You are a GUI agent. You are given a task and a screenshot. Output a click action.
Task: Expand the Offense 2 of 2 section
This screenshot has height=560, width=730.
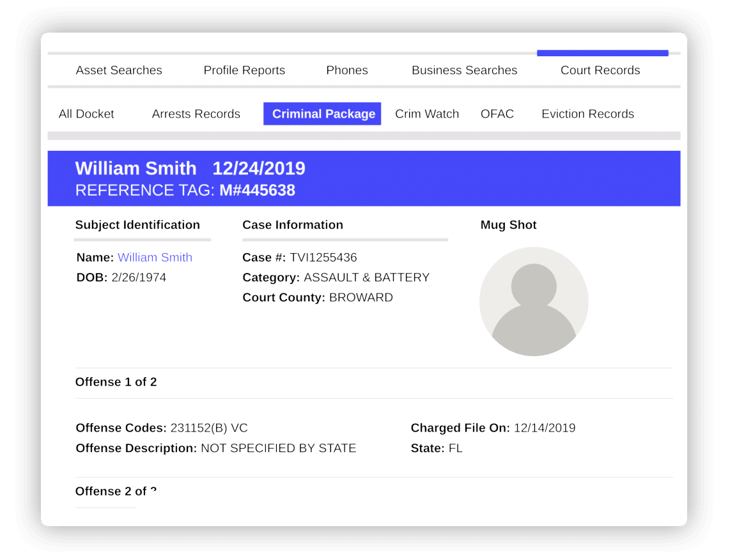(116, 491)
